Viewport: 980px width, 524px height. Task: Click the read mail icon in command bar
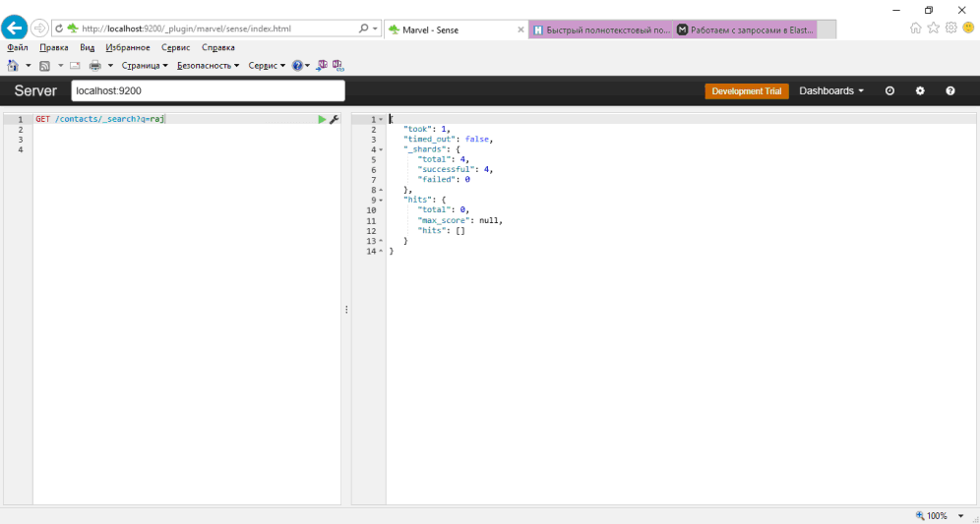75,65
